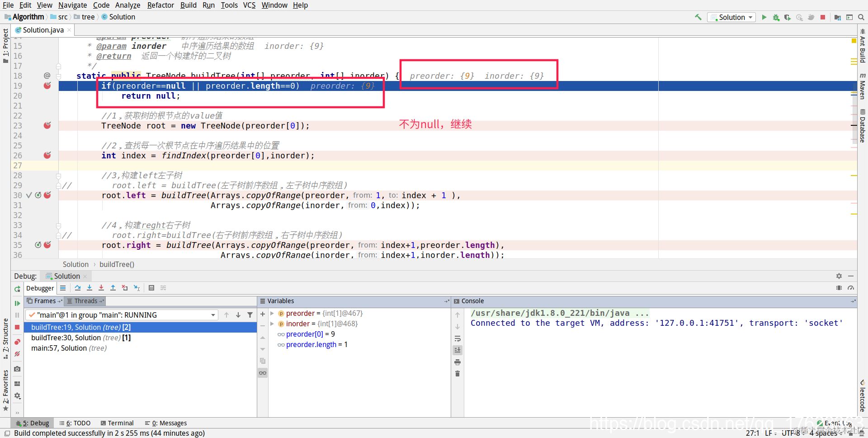The width and height of the screenshot is (868, 438).
Task: Click Clear All trash icon in Console
Action: coord(458,374)
